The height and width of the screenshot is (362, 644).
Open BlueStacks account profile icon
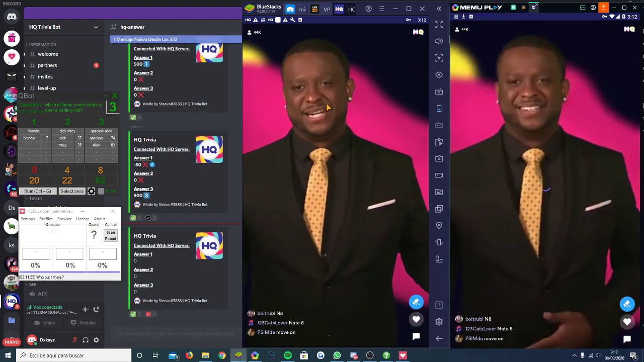(x=369, y=9)
